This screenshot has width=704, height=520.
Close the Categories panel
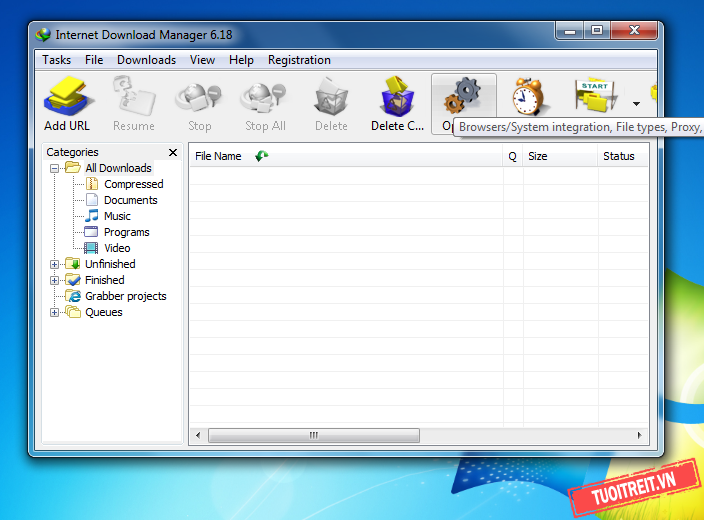[x=173, y=153]
